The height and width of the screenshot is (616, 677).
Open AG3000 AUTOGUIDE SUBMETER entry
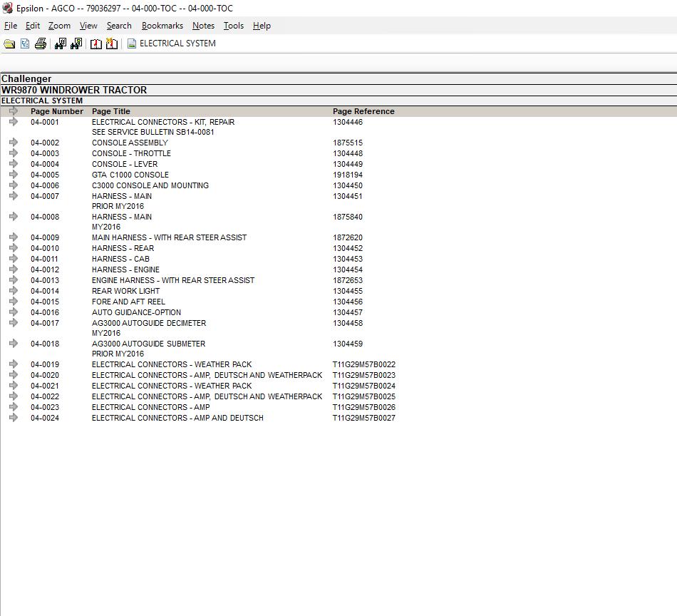click(148, 344)
